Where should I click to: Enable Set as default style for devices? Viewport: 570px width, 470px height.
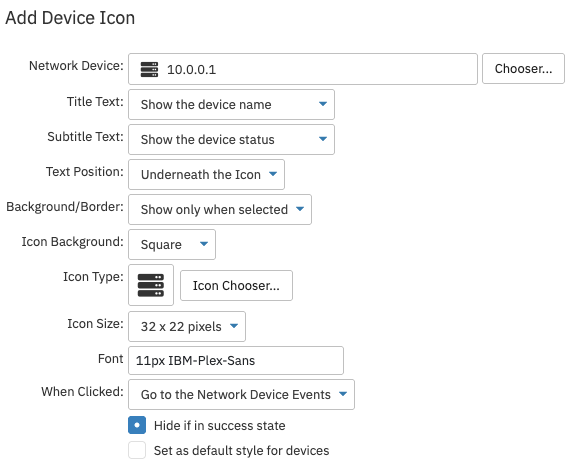click(137, 450)
